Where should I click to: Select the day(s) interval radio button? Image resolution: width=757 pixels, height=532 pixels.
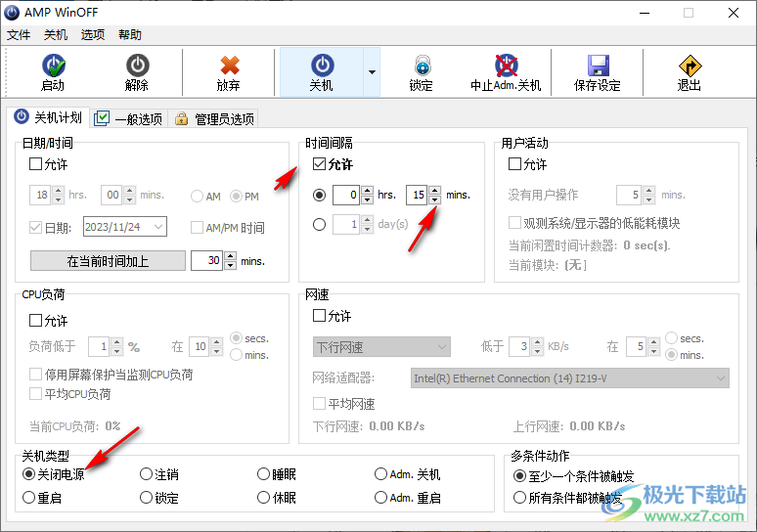click(319, 225)
